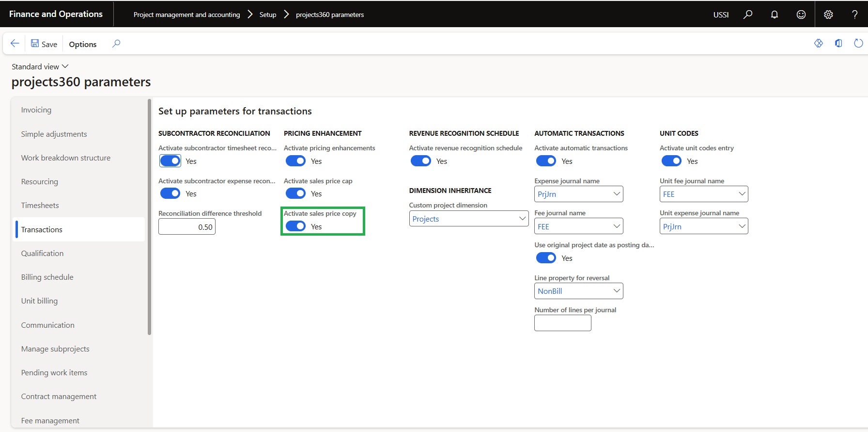Open the help question mark icon
The width and height of the screenshot is (868, 432).
point(854,15)
